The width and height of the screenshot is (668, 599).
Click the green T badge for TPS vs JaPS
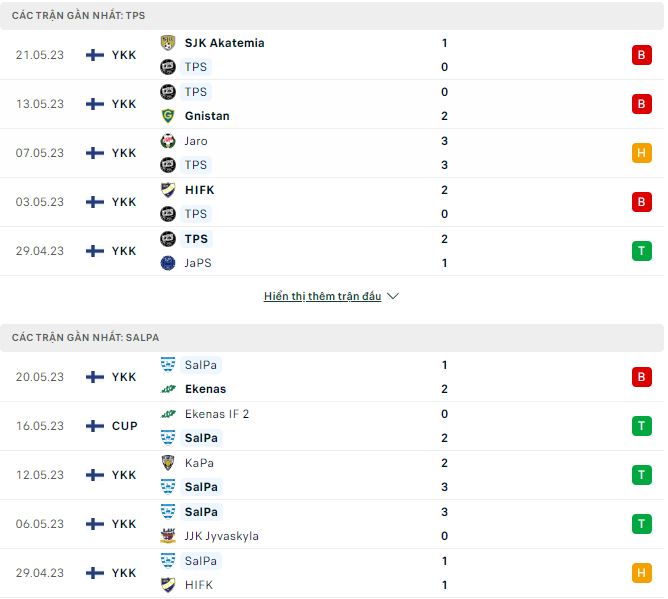pyautogui.click(x=641, y=251)
